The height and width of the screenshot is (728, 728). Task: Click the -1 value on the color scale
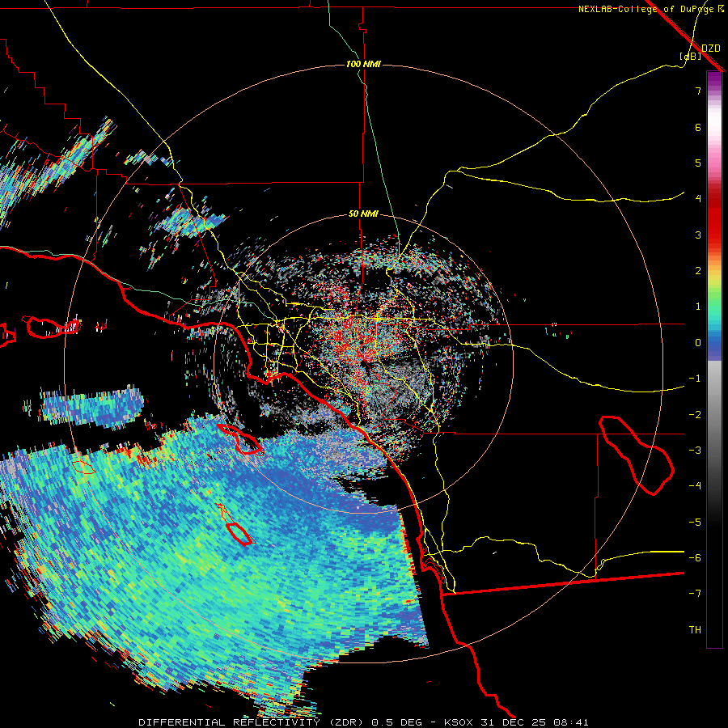[695, 379]
